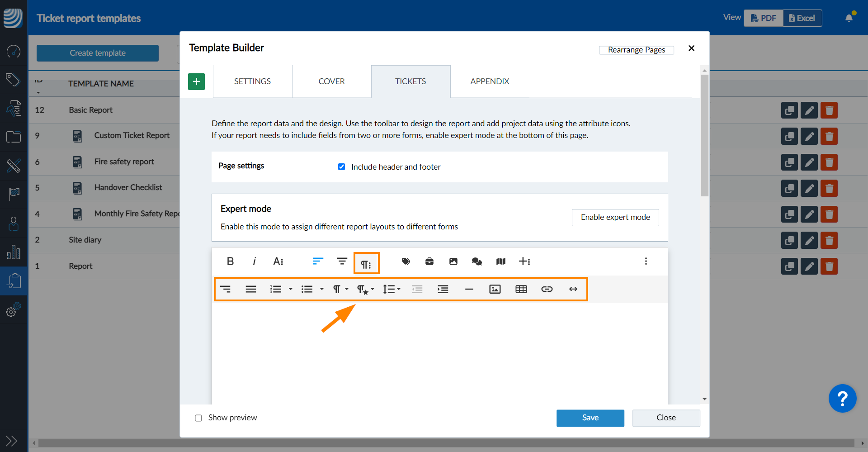Viewport: 868px width, 452px height.
Task: Toggle bold formatting in the editor toolbar
Action: click(230, 262)
